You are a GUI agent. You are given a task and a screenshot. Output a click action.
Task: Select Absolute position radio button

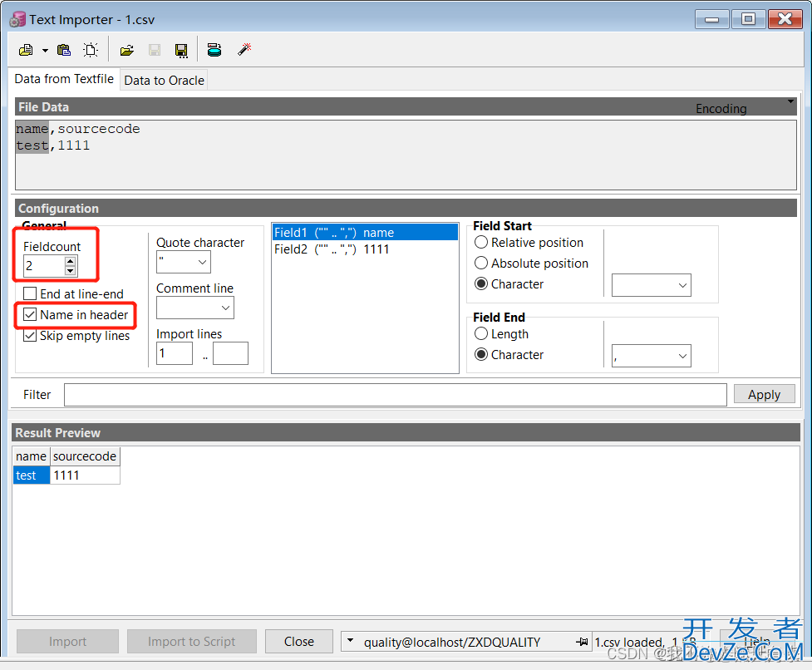[481, 263]
